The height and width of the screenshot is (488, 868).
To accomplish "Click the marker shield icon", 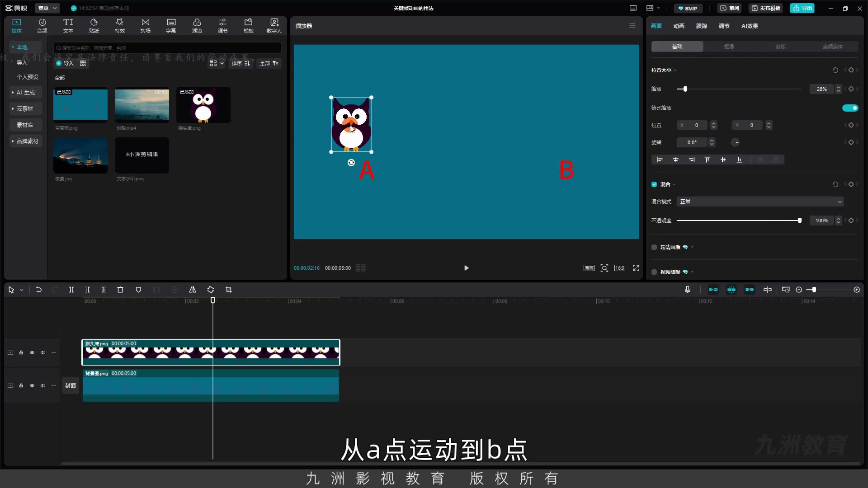I will [x=139, y=290].
